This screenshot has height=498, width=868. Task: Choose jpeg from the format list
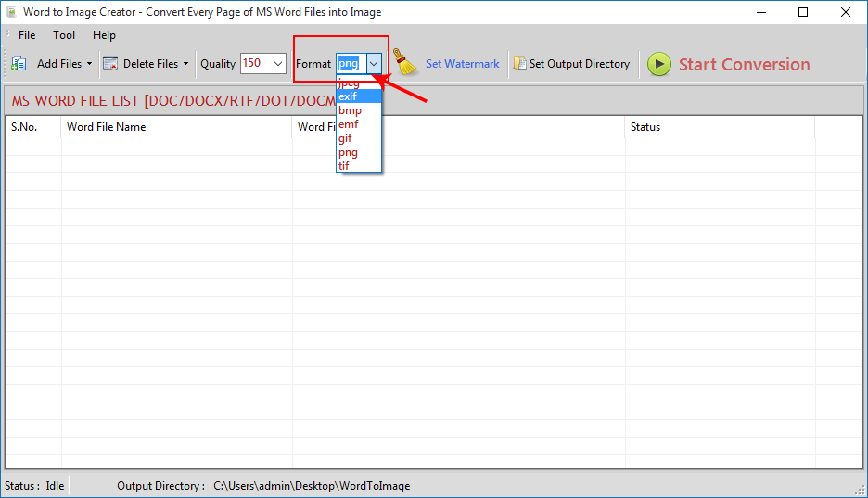coord(359,83)
